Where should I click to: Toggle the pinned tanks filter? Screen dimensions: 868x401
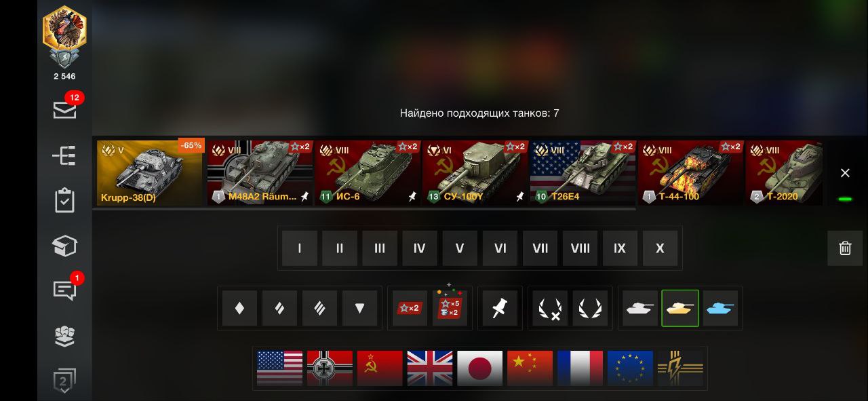point(500,308)
